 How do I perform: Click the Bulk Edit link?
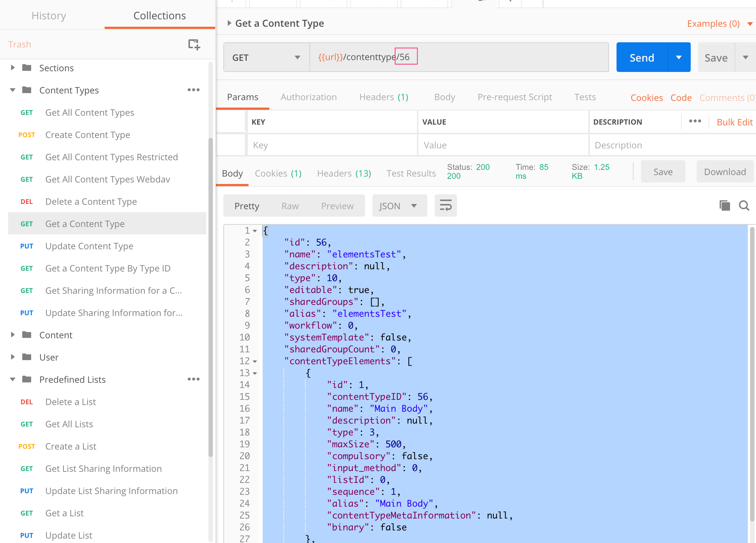(x=734, y=122)
